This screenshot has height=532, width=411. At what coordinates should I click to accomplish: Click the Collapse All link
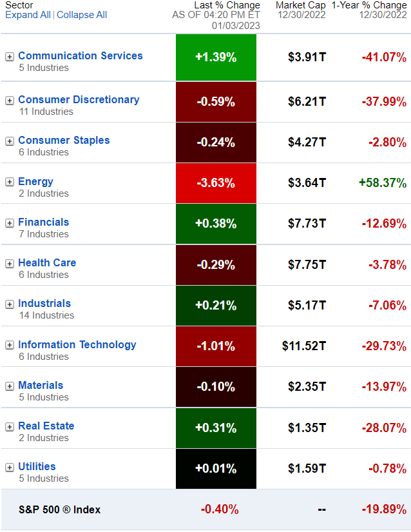[x=82, y=15]
